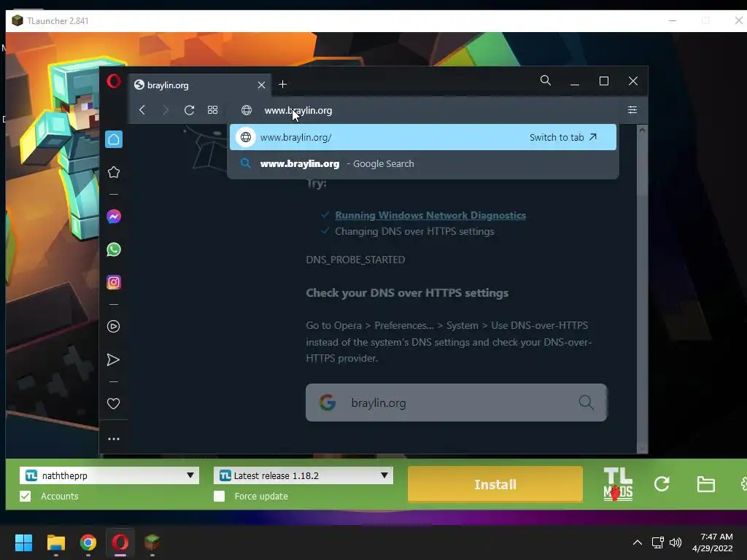Open Windows Start menu

coord(23,542)
